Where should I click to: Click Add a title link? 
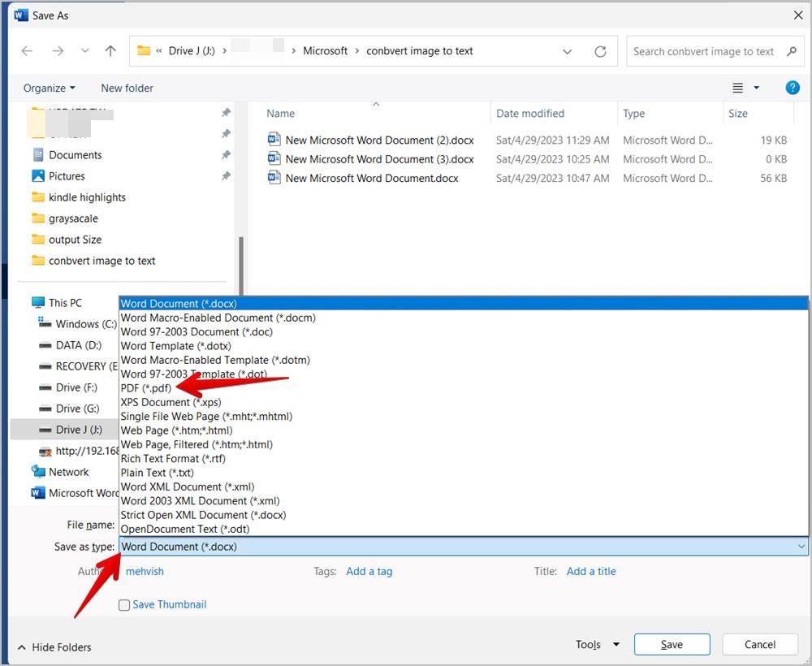(x=591, y=571)
